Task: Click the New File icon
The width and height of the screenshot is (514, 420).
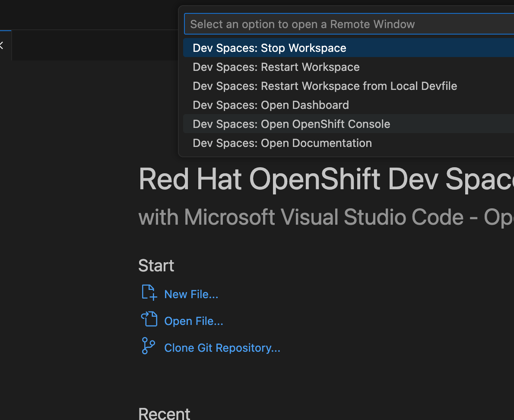Action: (149, 293)
